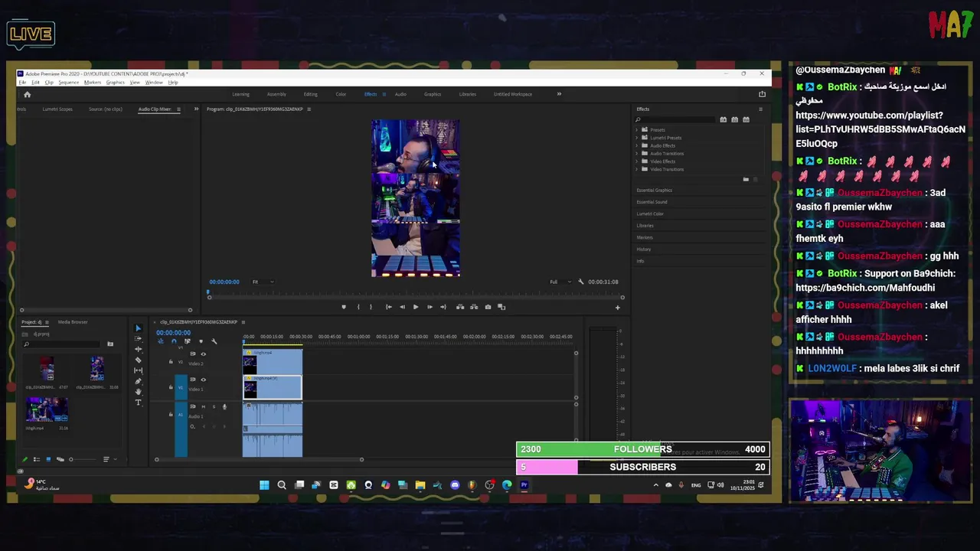980x551 pixels.
Task: Open workspace overflow chevron menu
Action: 559,94
